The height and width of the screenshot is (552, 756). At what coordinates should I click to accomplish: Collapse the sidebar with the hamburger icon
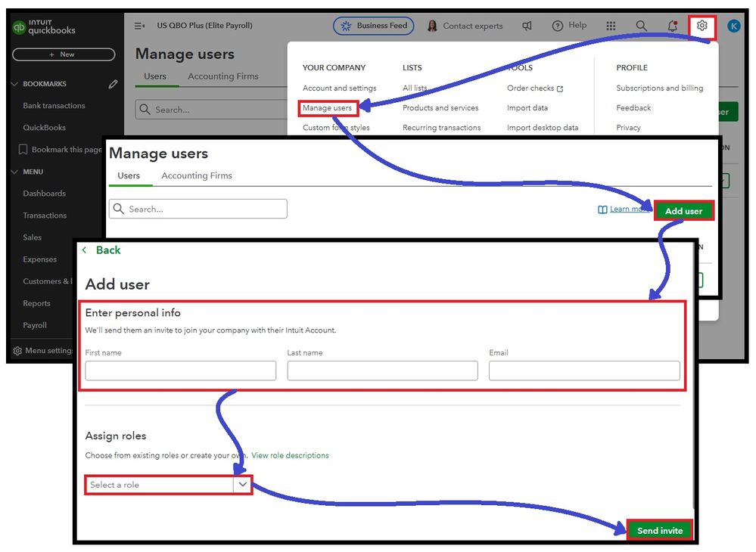tap(139, 26)
